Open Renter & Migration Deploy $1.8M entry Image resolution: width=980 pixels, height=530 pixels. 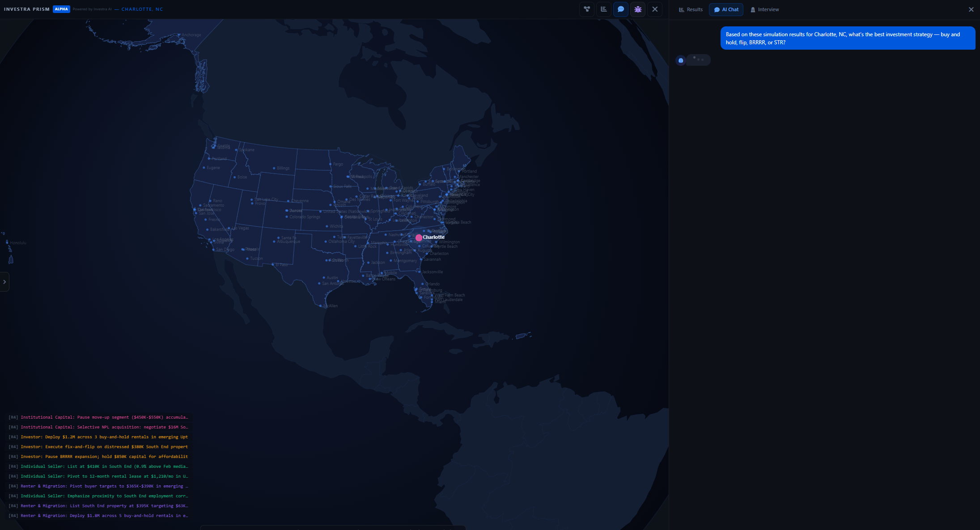coord(98,516)
